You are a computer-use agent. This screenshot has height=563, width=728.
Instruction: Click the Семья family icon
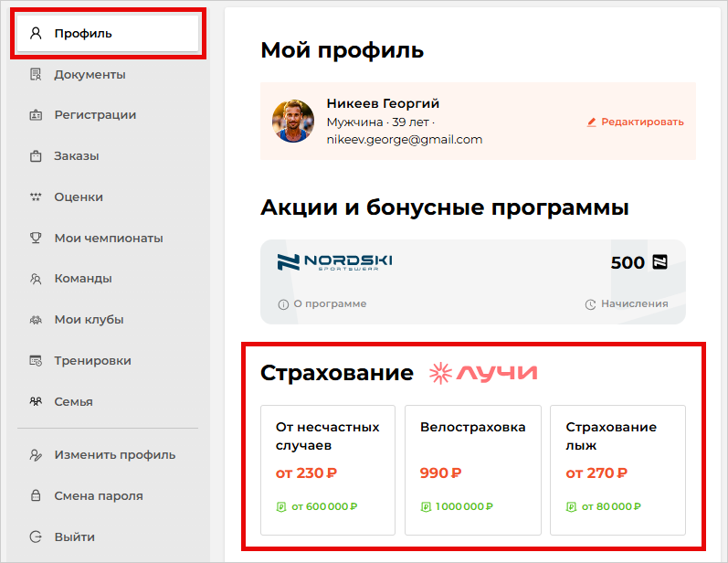tap(36, 401)
